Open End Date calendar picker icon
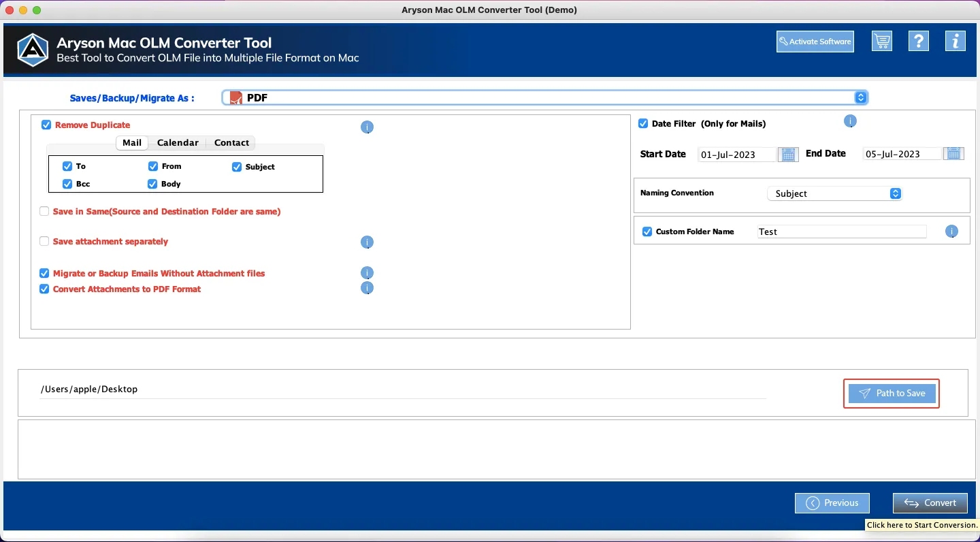This screenshot has width=980, height=542. (954, 154)
